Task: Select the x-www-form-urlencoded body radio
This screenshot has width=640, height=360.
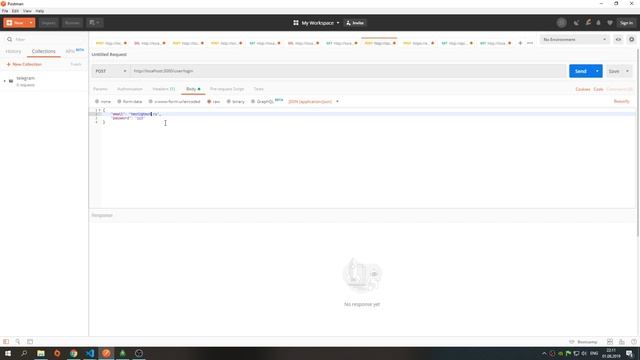Action: tap(151, 101)
